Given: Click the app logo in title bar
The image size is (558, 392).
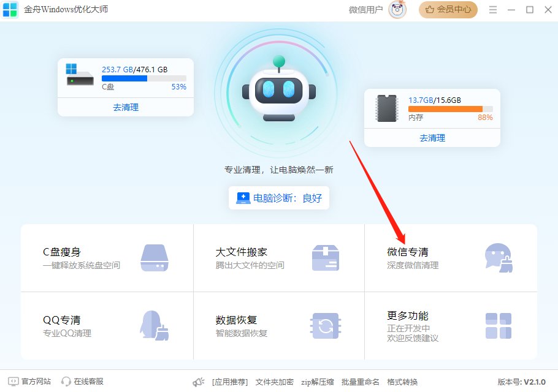Looking at the screenshot, I should (10, 10).
